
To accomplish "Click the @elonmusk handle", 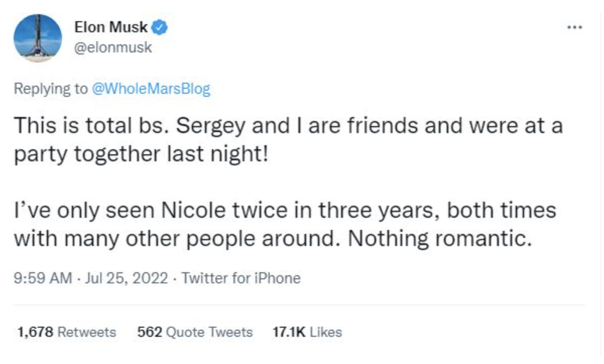I will tap(113, 48).
